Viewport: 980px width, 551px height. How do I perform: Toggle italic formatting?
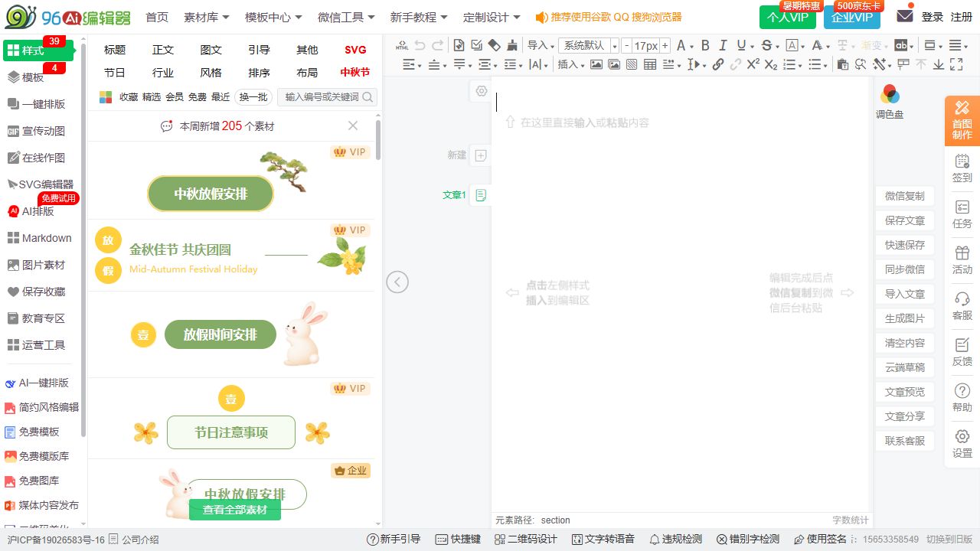pyautogui.click(x=724, y=45)
